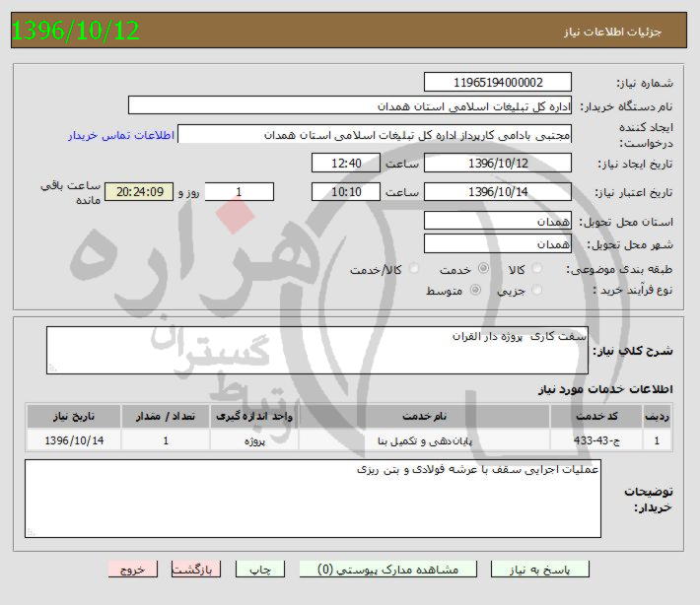
Task: Click service code cell ج-43-433
Action: coord(596,440)
